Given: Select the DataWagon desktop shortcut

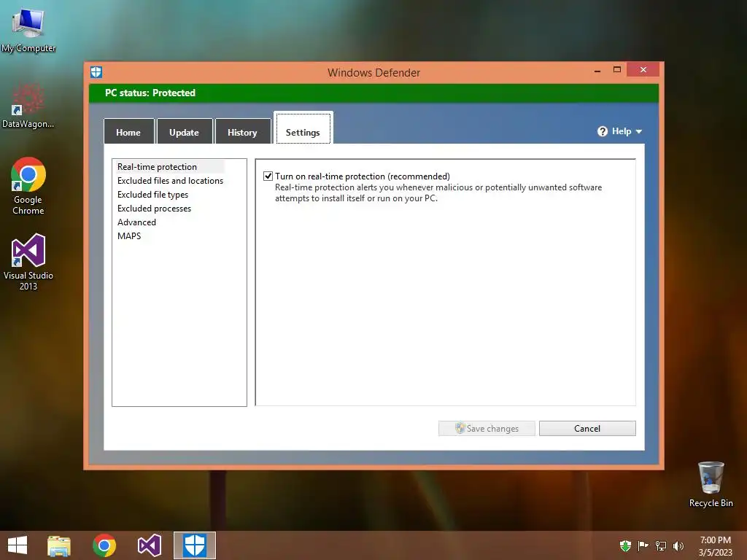Looking at the screenshot, I should [28, 106].
